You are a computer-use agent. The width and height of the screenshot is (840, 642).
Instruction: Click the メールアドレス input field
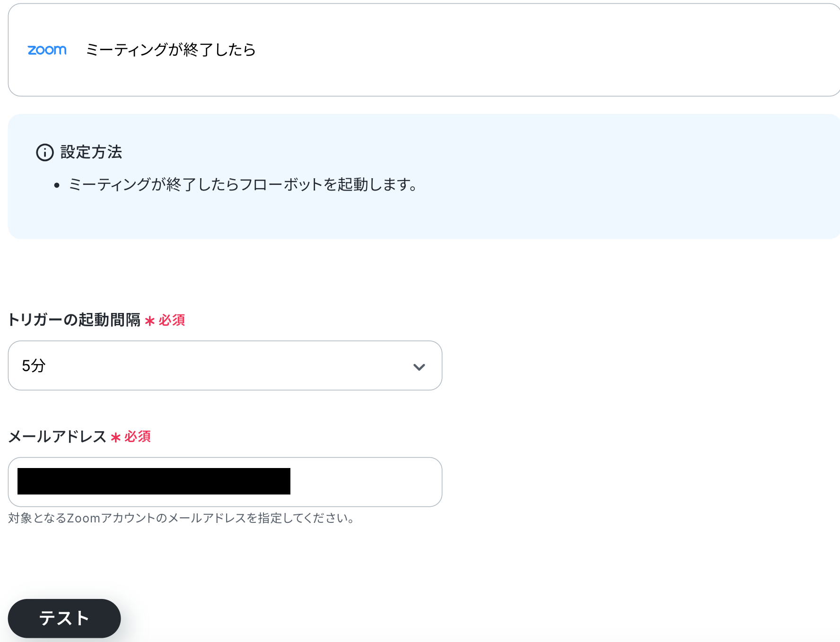point(225,482)
